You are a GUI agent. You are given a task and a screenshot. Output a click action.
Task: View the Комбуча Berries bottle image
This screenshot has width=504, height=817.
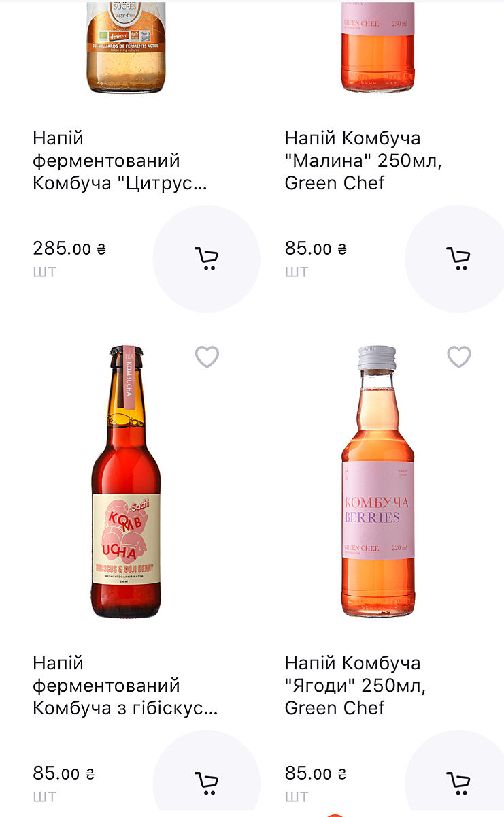pos(377,482)
